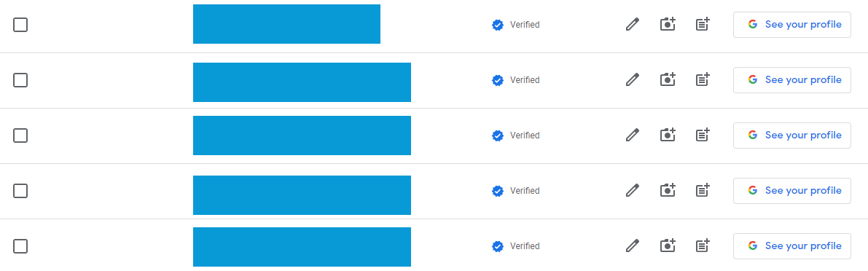The image size is (868, 271).
Task: Create a post via the third row's post icon
Action: (703, 135)
